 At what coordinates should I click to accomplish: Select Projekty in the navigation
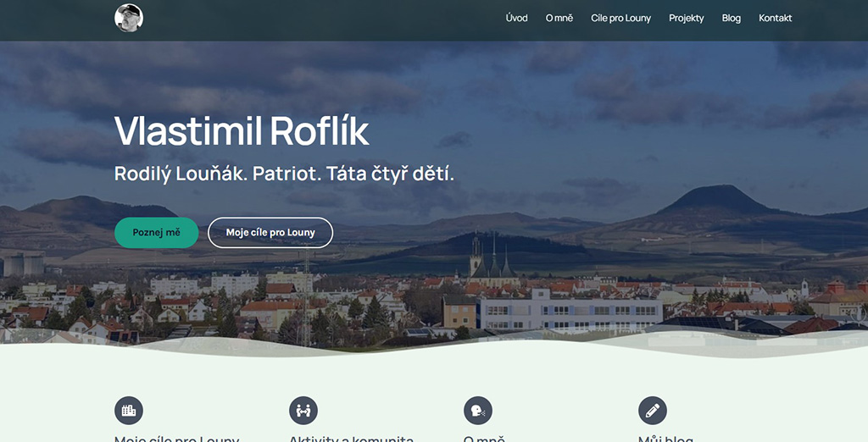point(687,19)
